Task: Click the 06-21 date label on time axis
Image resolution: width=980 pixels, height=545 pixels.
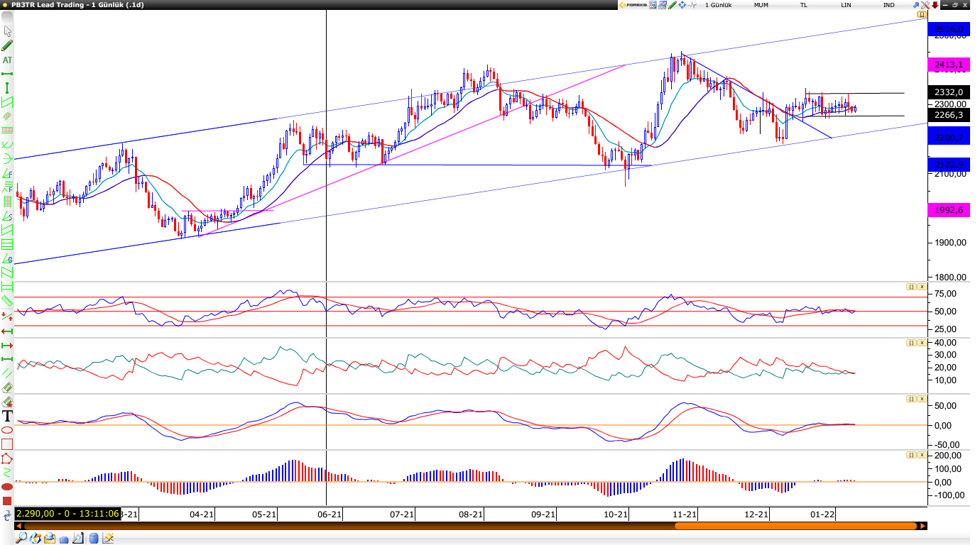Action: 330,514
